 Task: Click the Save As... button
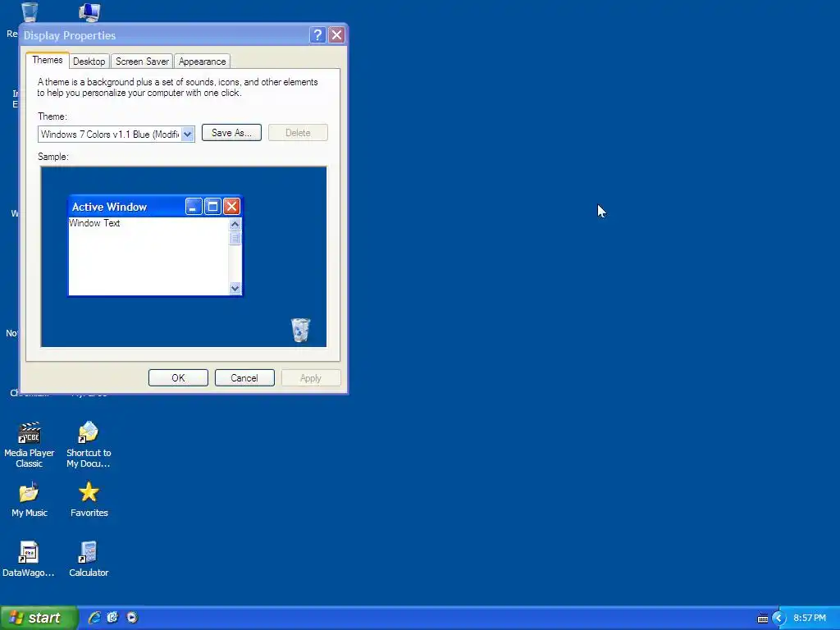pos(231,133)
